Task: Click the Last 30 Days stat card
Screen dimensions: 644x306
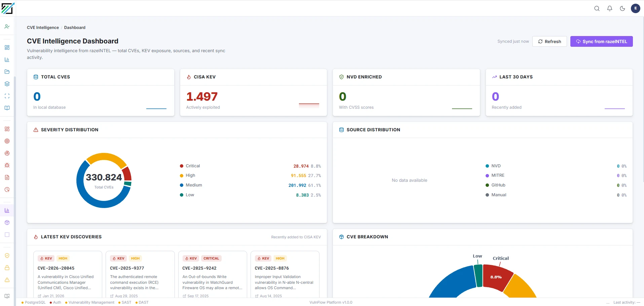Action: (559, 93)
